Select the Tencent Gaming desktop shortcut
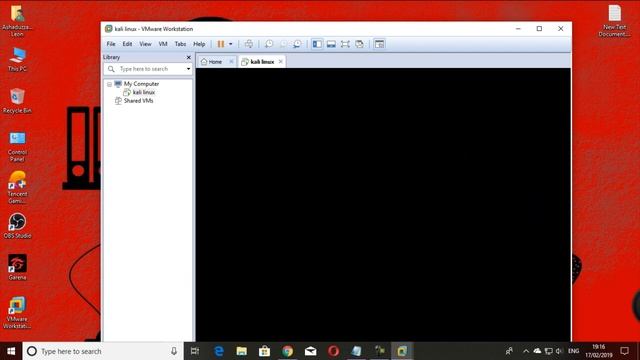The height and width of the screenshot is (360, 640). (17, 187)
